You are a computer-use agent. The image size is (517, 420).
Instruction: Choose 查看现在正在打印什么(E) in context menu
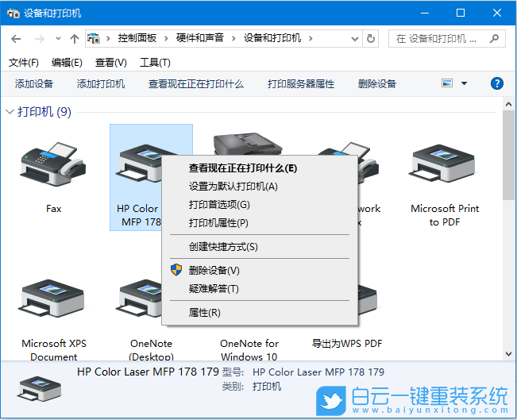tap(259, 168)
